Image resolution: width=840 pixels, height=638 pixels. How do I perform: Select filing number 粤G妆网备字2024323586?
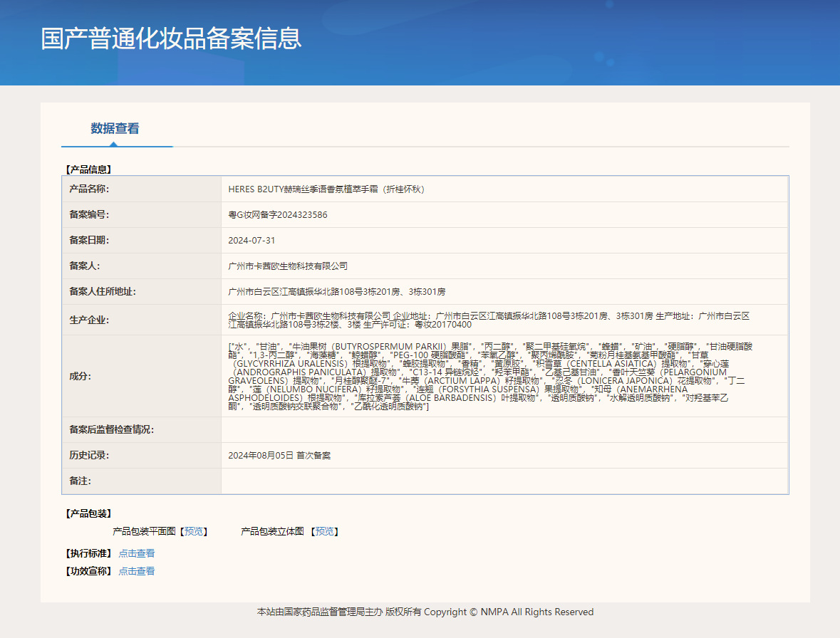(277, 215)
